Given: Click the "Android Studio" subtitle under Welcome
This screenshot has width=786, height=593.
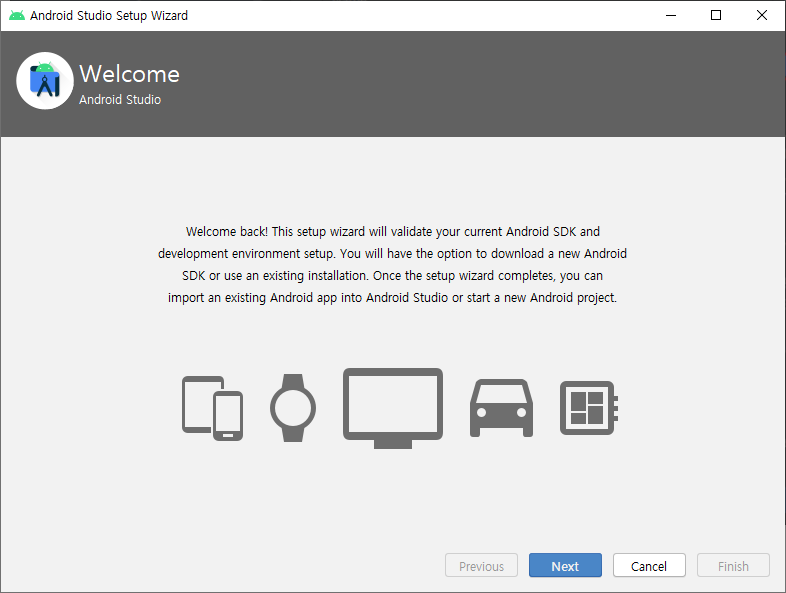Looking at the screenshot, I should pyautogui.click(x=120, y=100).
